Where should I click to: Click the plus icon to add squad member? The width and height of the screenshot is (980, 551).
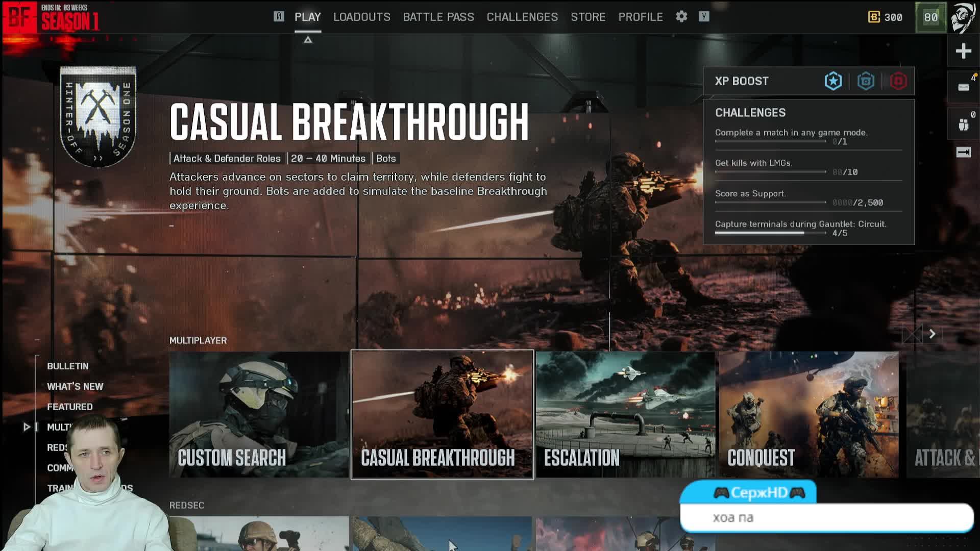963,51
